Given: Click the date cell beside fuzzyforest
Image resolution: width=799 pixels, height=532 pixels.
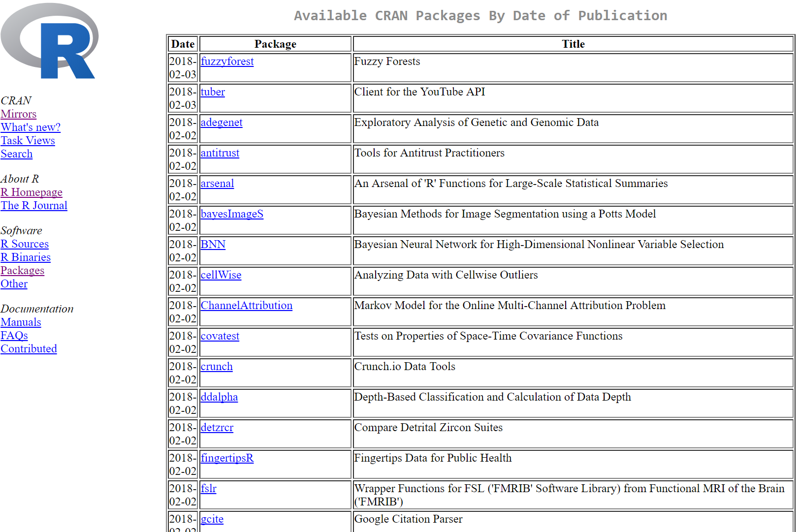Looking at the screenshot, I should [183, 68].
